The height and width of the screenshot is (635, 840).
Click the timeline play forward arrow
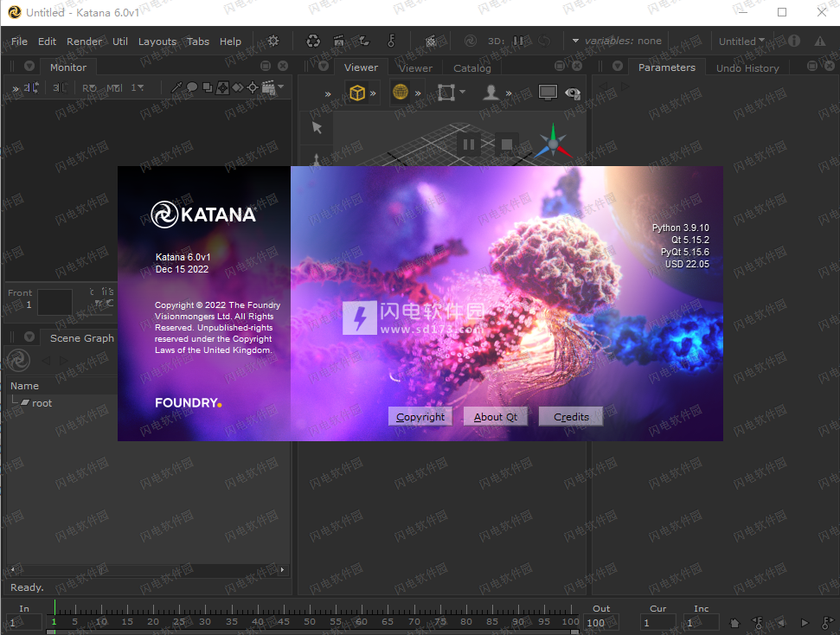coord(805,623)
